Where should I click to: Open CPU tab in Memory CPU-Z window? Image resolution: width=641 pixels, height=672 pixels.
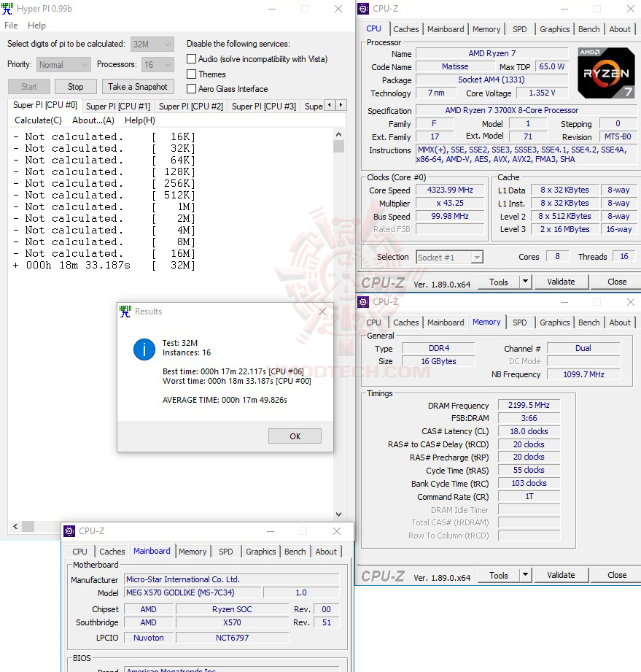click(373, 323)
